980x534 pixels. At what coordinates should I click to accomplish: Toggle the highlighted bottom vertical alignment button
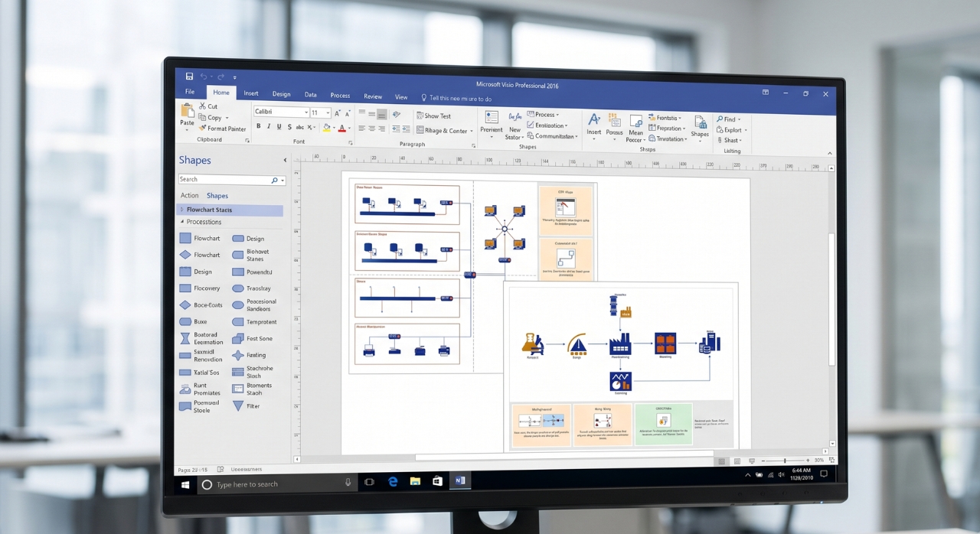click(381, 114)
